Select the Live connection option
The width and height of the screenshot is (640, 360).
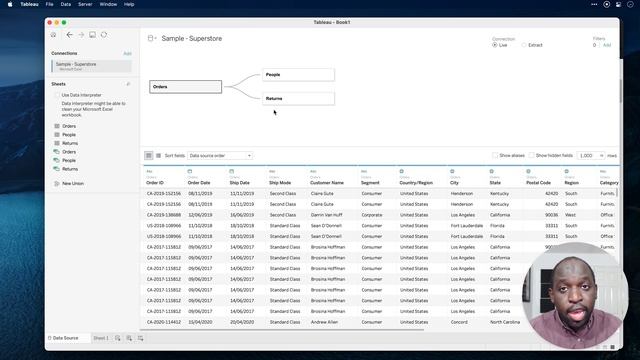pos(495,45)
